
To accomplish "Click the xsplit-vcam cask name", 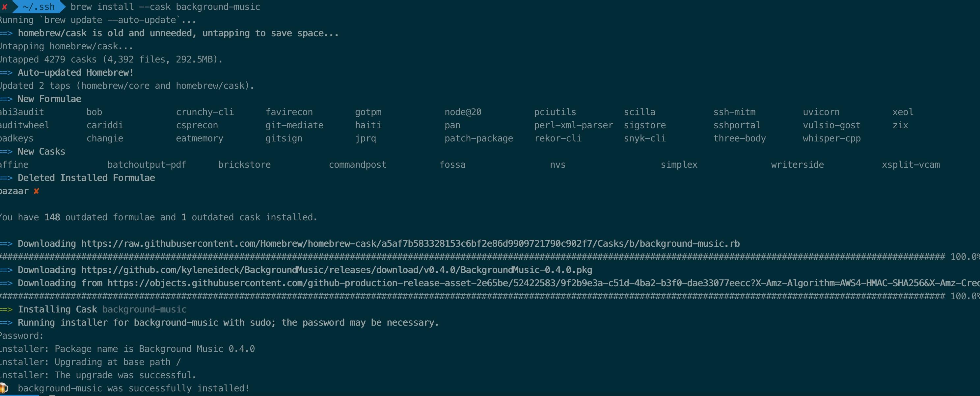I will tap(911, 165).
